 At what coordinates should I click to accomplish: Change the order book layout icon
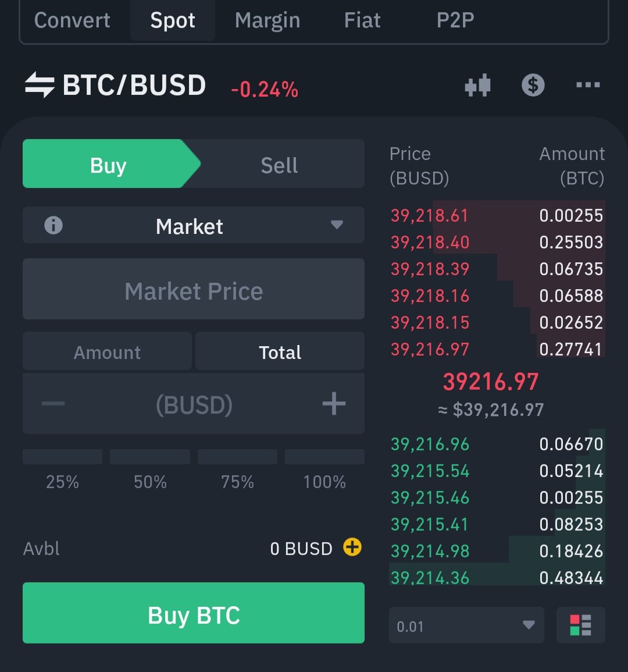(x=580, y=625)
